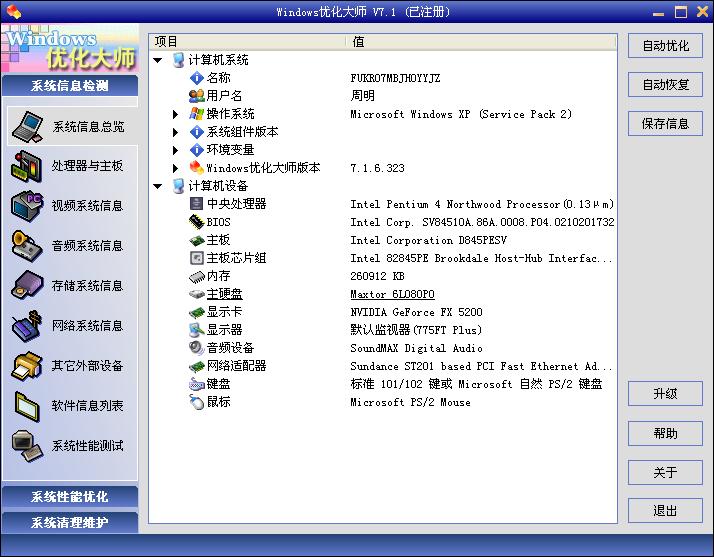Click the 自动恢复 button
714x557 pixels.
(x=665, y=85)
